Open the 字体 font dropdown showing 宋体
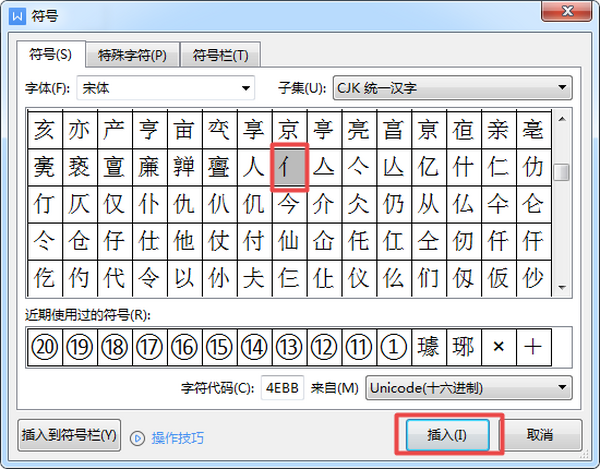Viewport: 600px width, 469px height. 166,88
